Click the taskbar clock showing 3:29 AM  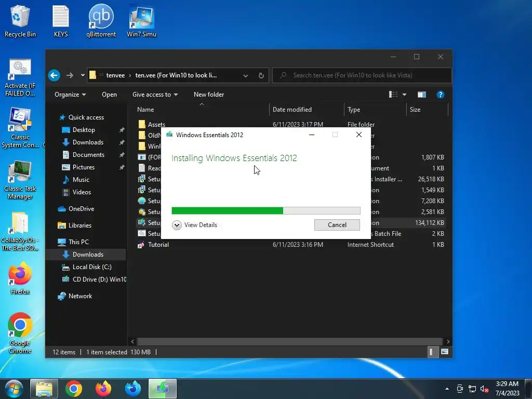coord(507,389)
